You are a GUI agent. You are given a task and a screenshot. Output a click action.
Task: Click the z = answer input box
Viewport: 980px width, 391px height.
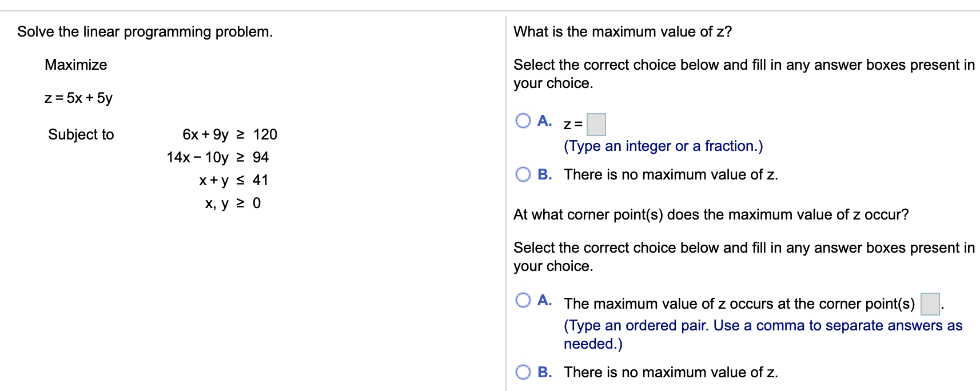pyautogui.click(x=596, y=125)
